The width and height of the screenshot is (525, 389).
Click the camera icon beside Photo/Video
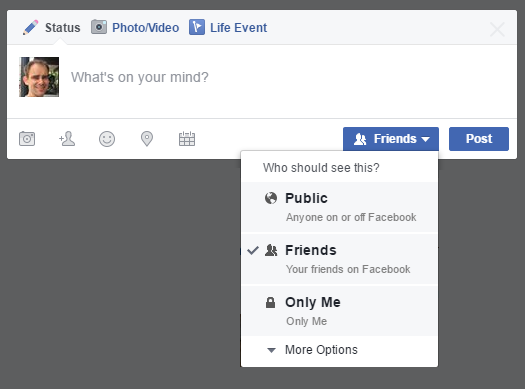coord(99,27)
